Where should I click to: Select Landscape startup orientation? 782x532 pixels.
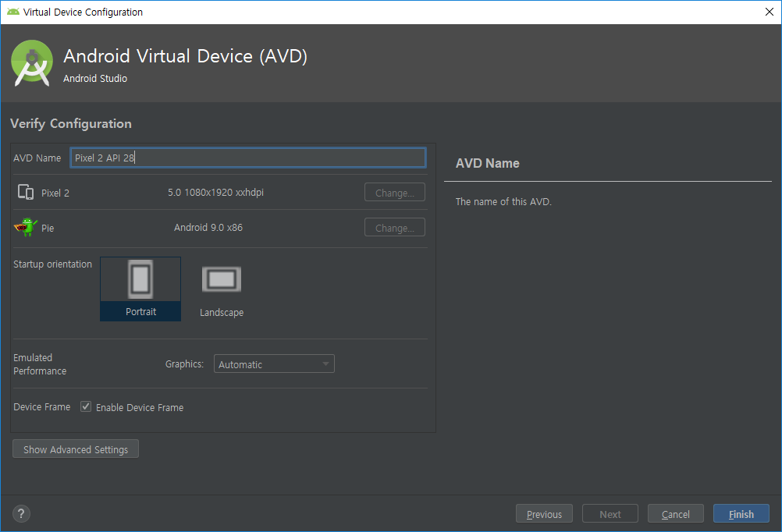(x=222, y=291)
